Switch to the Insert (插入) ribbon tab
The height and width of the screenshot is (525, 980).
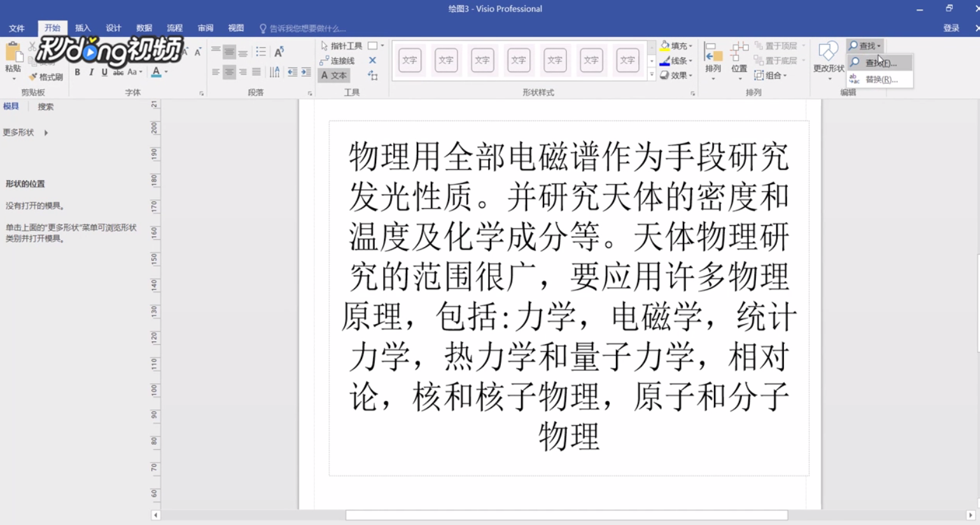click(83, 28)
